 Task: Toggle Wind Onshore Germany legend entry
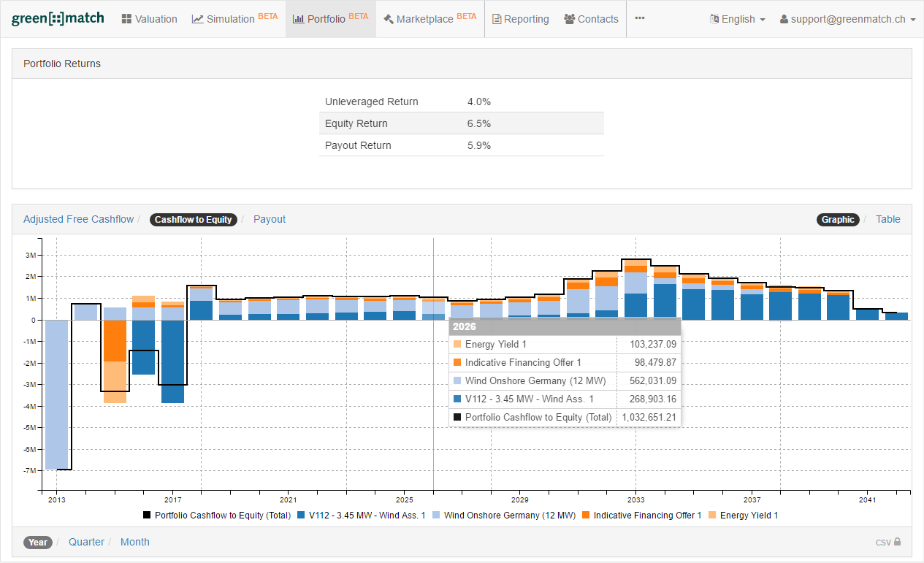pyautogui.click(x=509, y=516)
